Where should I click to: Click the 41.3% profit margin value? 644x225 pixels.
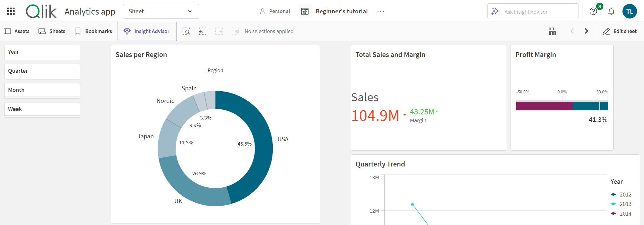pos(598,120)
